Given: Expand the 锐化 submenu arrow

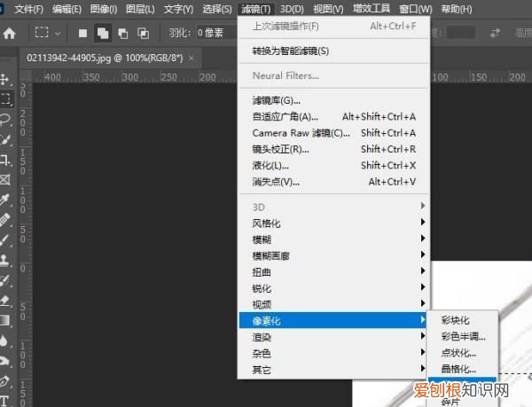Looking at the screenshot, I should [423, 287].
